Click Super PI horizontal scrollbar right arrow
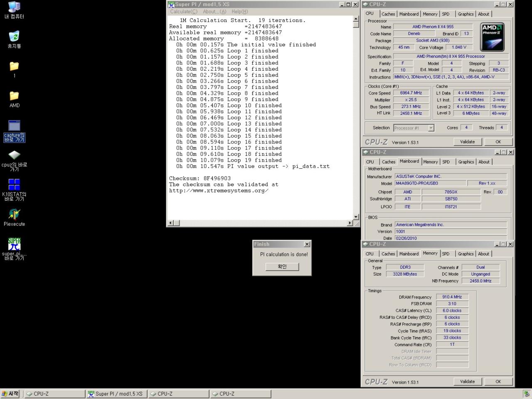The width and height of the screenshot is (532, 399). click(x=350, y=223)
